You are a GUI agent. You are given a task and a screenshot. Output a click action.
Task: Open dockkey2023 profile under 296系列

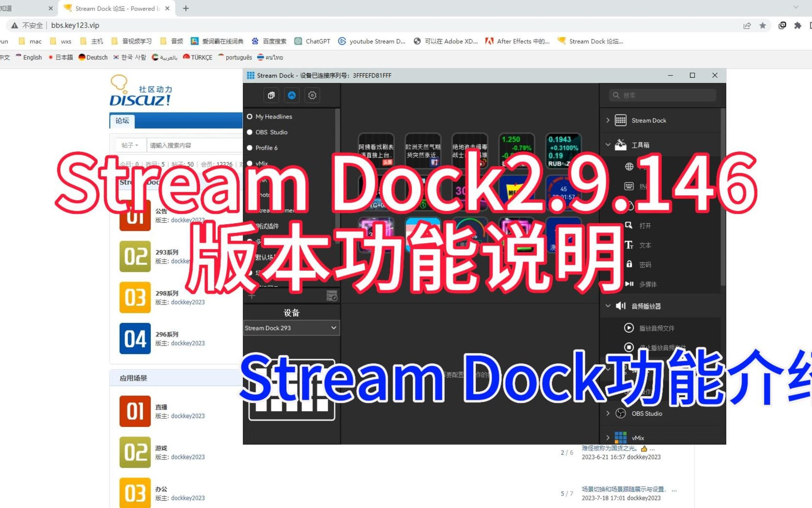pyautogui.click(x=188, y=343)
